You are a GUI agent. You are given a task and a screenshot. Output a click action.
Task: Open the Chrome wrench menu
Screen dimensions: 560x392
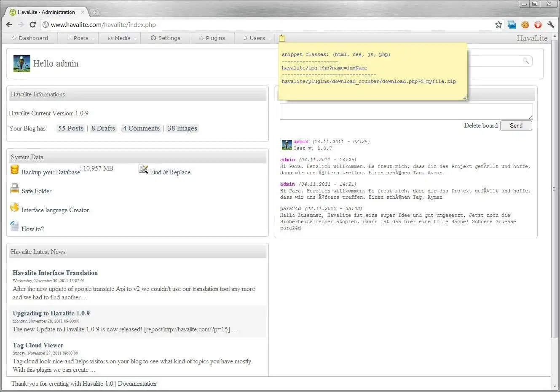coord(551,25)
